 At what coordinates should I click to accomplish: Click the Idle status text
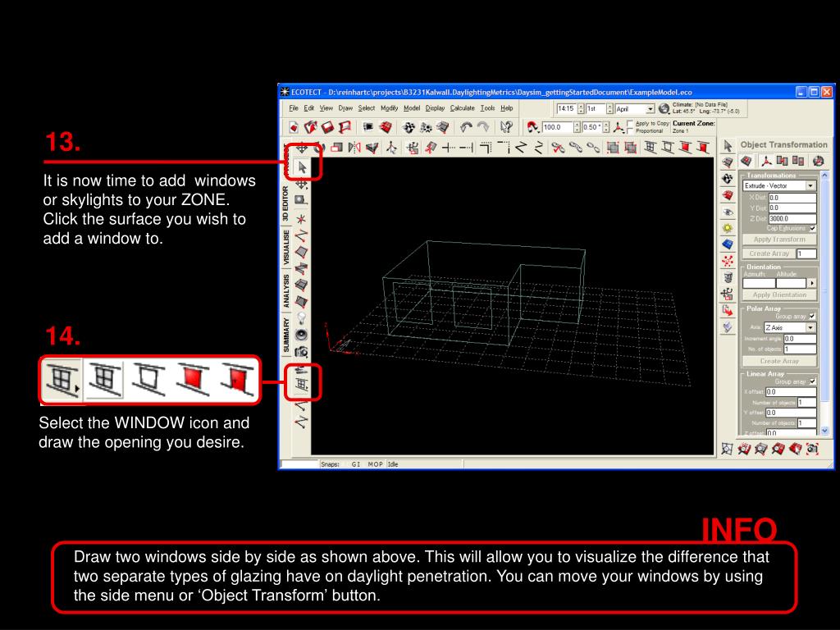tap(393, 464)
